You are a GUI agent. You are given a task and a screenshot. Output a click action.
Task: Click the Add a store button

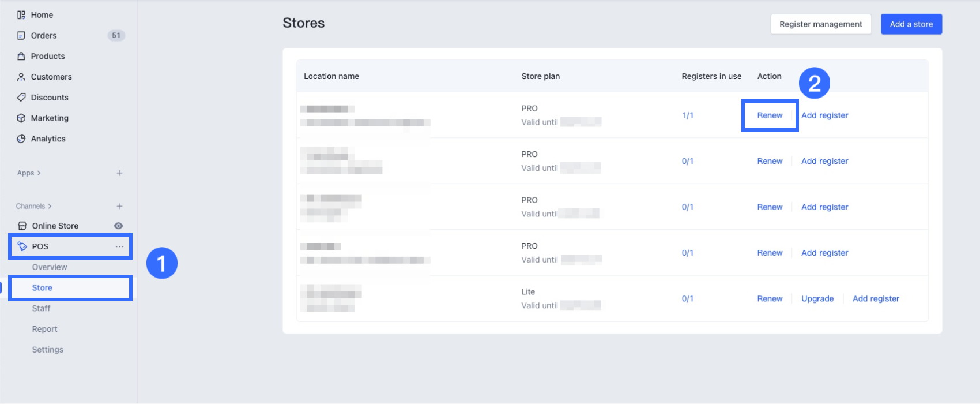(911, 24)
